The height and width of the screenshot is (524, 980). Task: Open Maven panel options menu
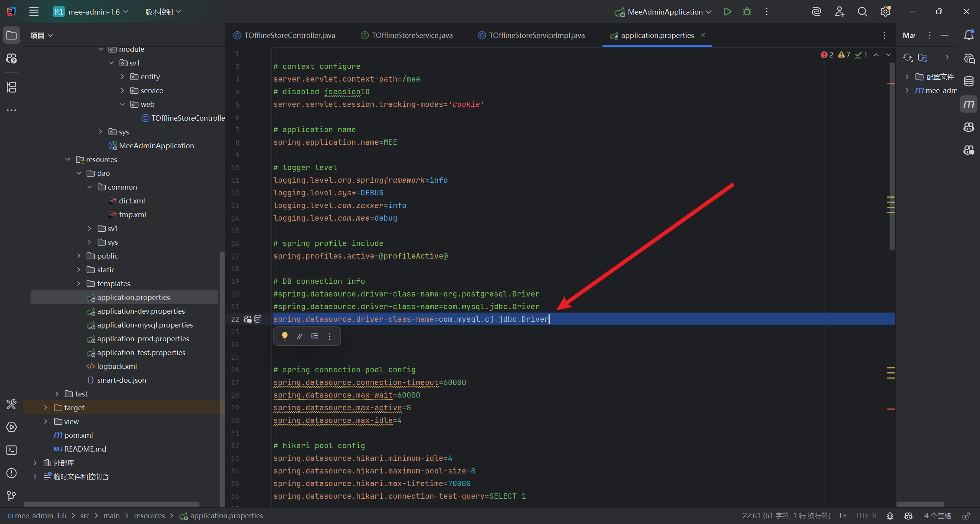(x=930, y=35)
